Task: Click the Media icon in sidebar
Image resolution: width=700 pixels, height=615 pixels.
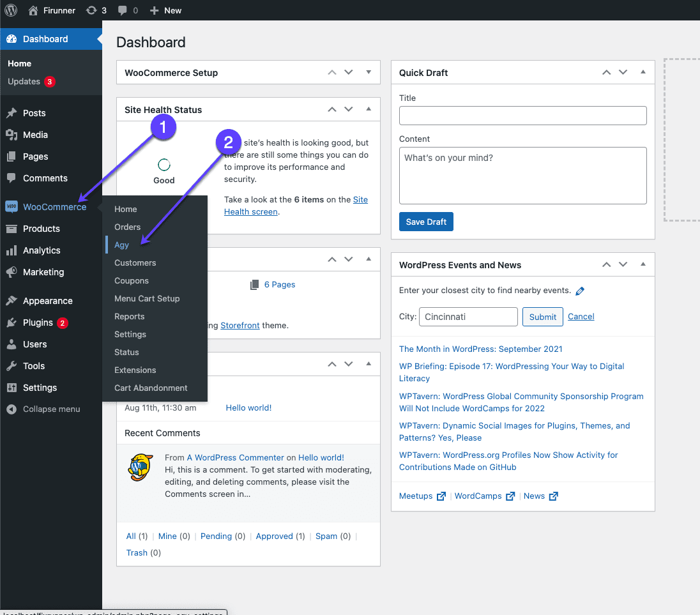Action: tap(11, 135)
